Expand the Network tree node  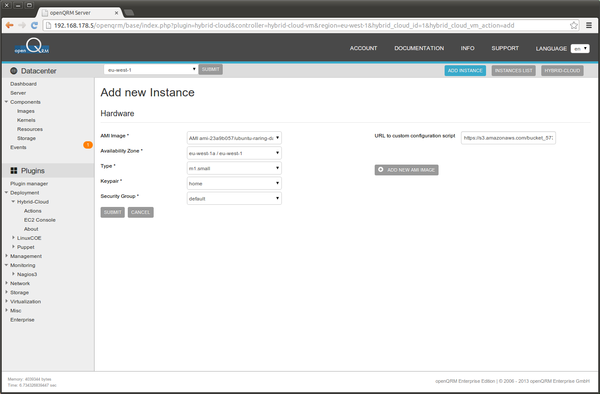point(7,283)
